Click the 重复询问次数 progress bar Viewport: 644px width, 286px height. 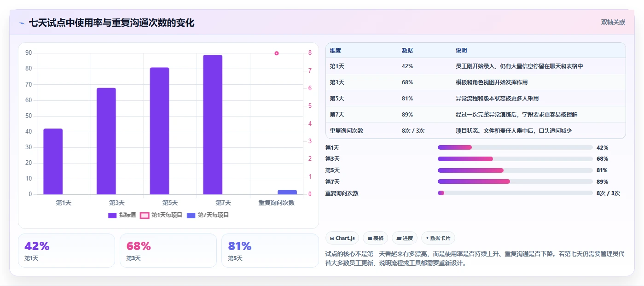(x=515, y=193)
